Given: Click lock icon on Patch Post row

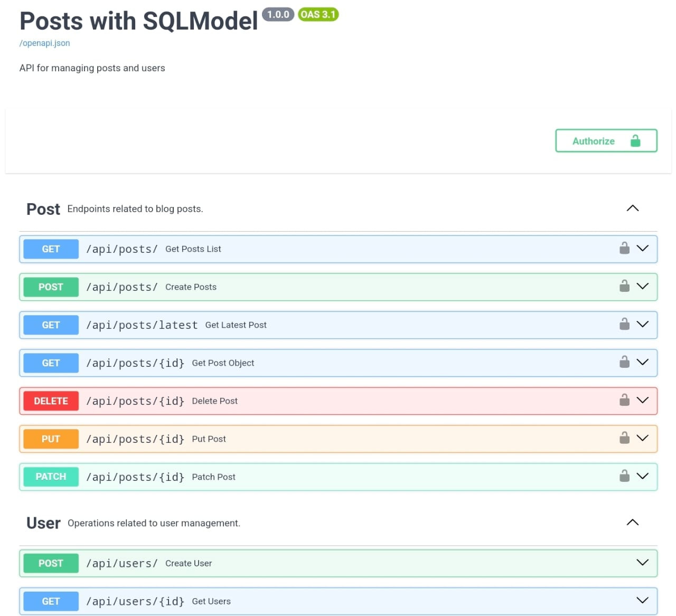Looking at the screenshot, I should click(624, 477).
